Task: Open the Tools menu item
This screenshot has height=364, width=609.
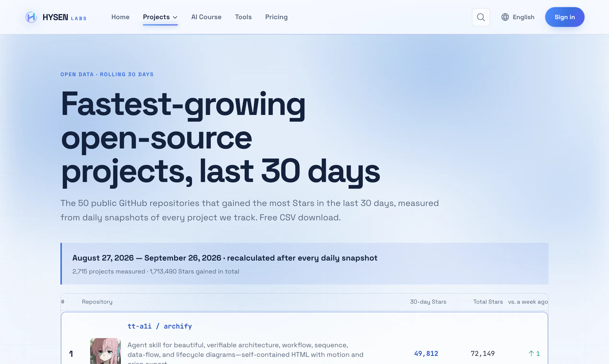Action: pyautogui.click(x=243, y=17)
